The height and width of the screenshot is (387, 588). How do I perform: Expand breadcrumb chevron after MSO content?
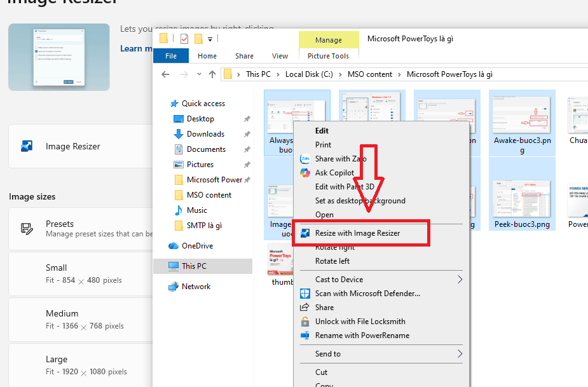click(x=399, y=74)
